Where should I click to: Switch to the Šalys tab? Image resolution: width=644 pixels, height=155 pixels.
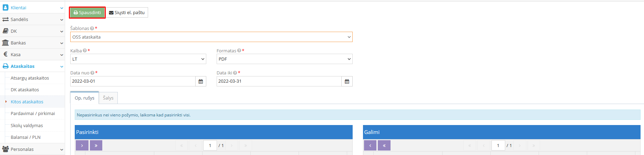pos(108,98)
